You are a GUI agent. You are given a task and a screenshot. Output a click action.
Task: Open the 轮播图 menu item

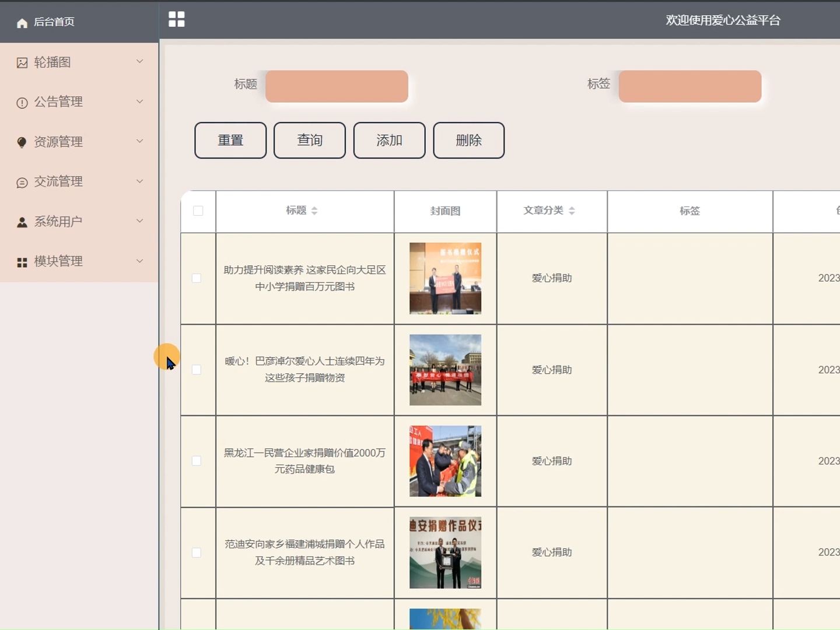pyautogui.click(x=79, y=62)
